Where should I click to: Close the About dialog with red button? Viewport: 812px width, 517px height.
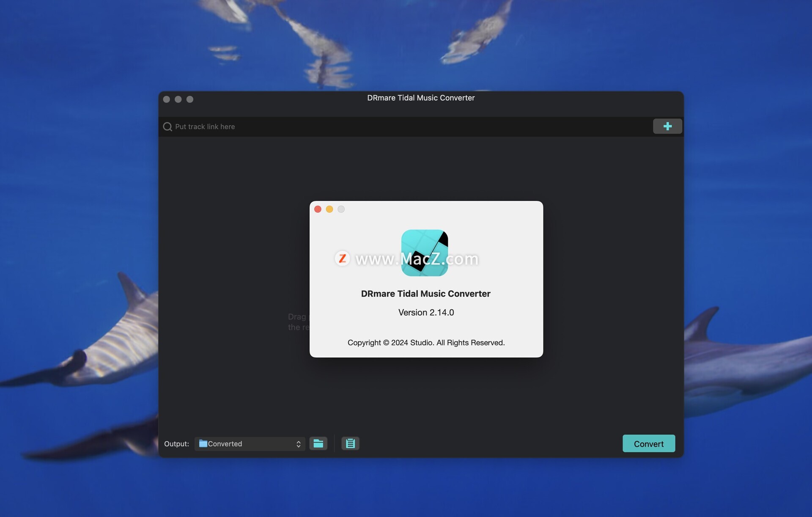pos(318,209)
